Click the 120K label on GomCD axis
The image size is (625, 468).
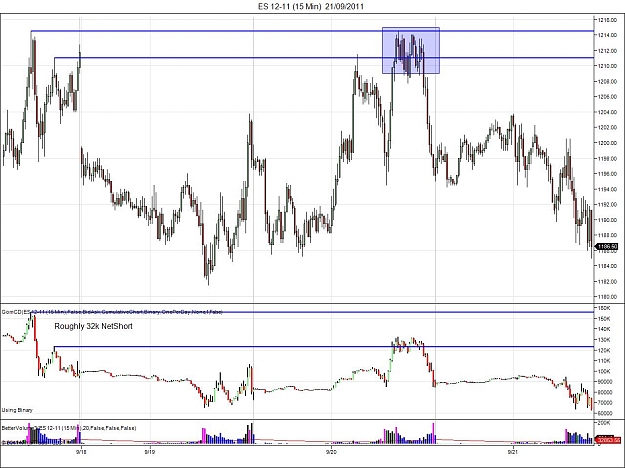(604, 350)
